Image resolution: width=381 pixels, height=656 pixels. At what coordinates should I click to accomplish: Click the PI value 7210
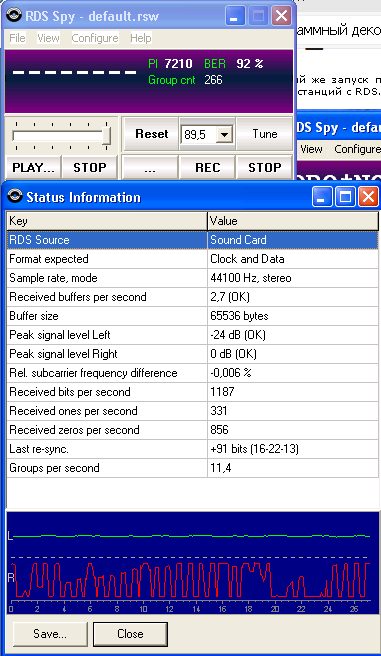click(179, 64)
